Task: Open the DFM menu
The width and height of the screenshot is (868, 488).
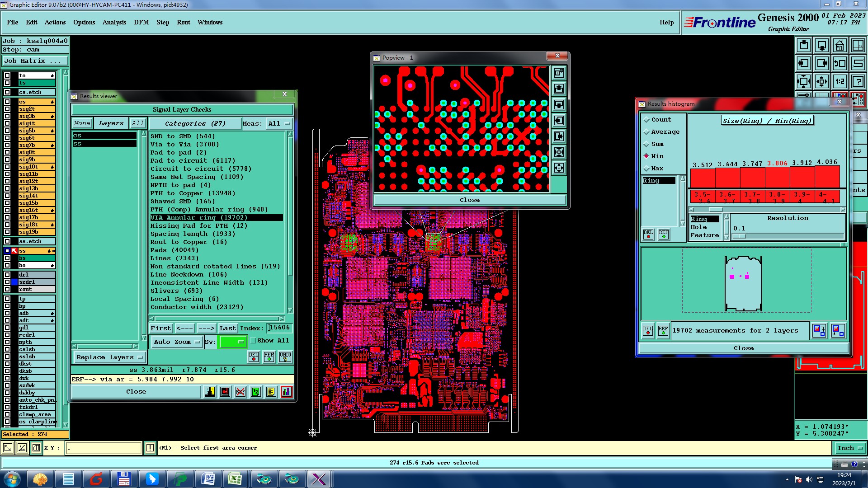Action: click(x=141, y=22)
